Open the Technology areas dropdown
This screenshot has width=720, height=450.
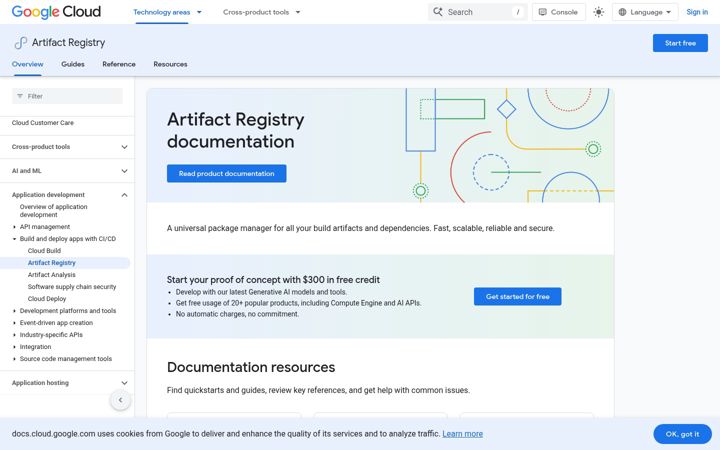[x=167, y=12]
